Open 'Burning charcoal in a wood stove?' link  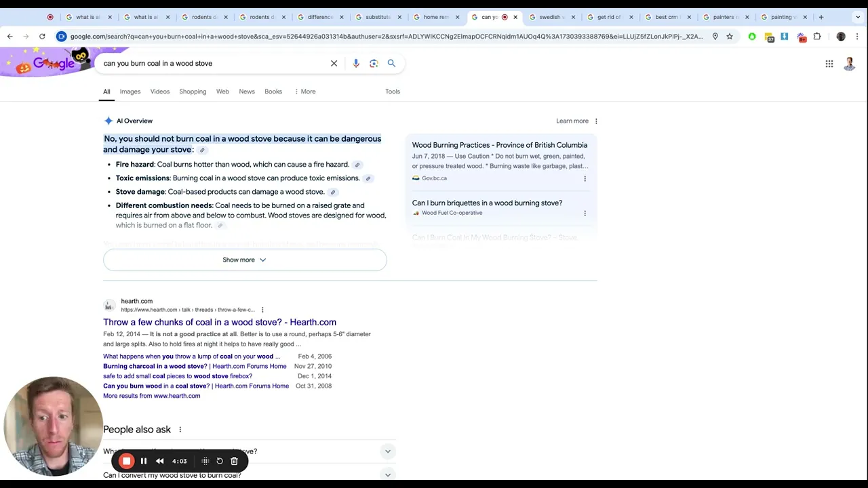195,366
